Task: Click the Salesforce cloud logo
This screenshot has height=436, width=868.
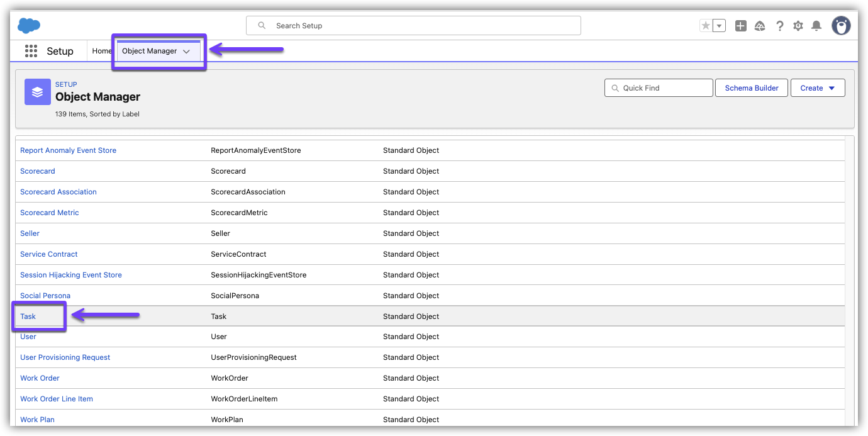Action: [x=29, y=26]
